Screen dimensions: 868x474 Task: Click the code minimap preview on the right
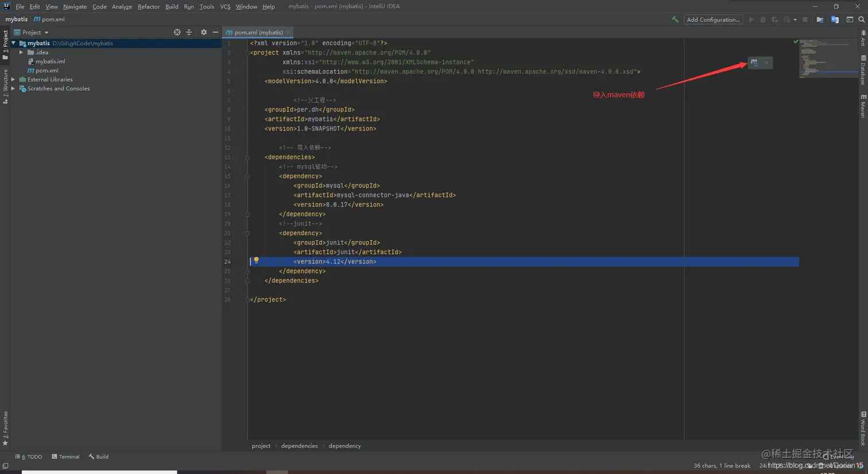pyautogui.click(x=828, y=57)
